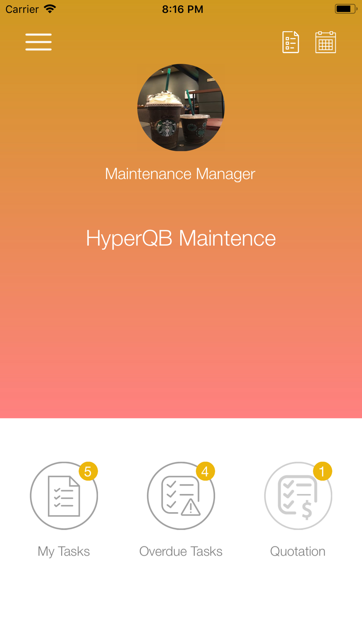Open the My Tasks circle icon

click(64, 496)
